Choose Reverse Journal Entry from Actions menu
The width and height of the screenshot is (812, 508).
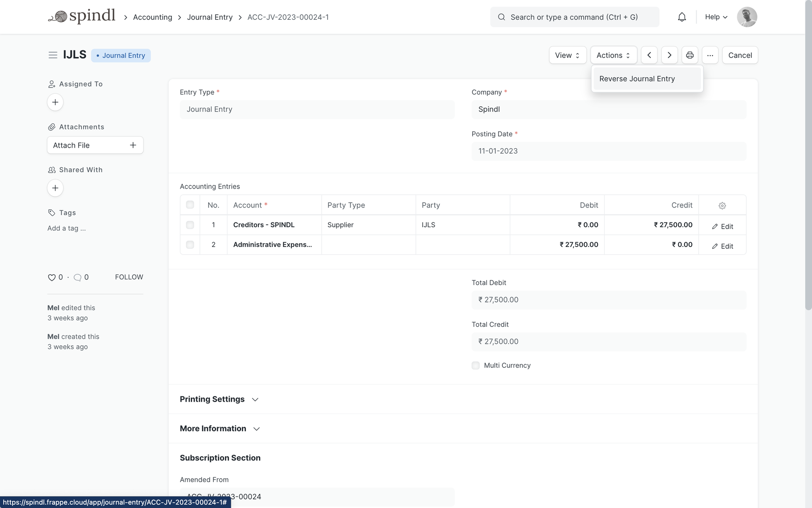(637, 79)
